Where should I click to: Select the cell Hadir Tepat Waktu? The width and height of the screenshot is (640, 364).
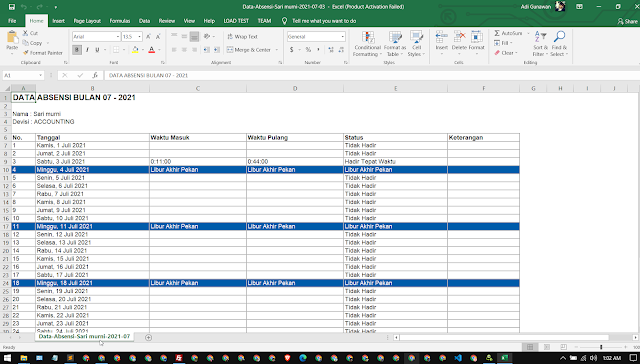(395, 162)
